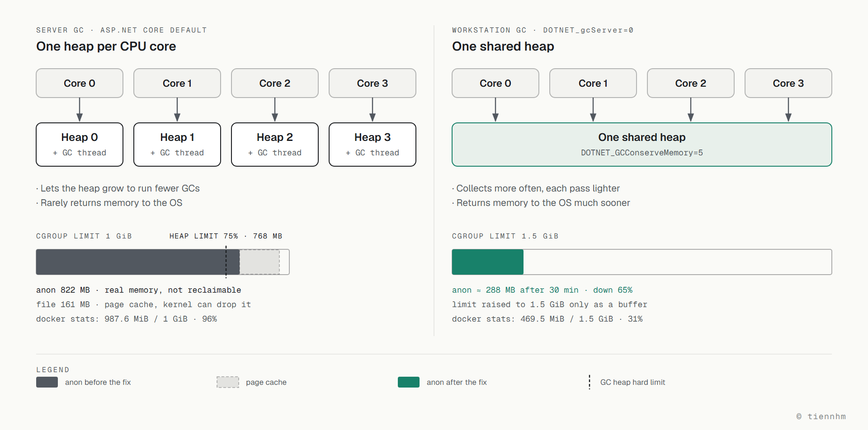Click the Heap 2 box
Screen dimensions: 868x430
[x=275, y=145]
